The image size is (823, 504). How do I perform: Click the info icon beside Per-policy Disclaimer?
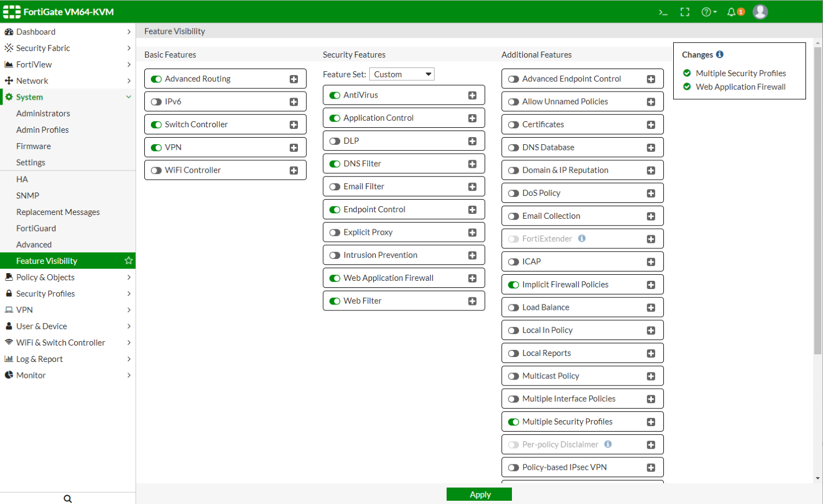pyautogui.click(x=608, y=444)
